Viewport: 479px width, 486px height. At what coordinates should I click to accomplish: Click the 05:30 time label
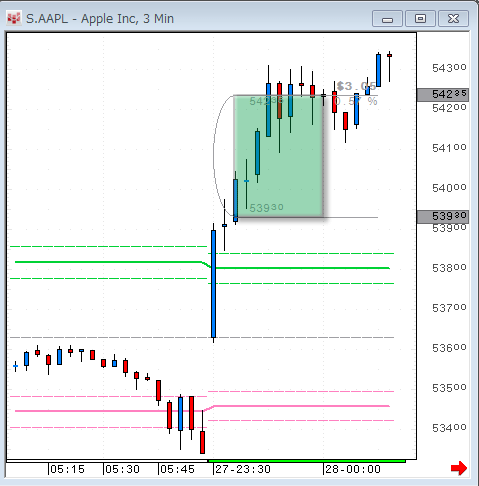click(122, 470)
